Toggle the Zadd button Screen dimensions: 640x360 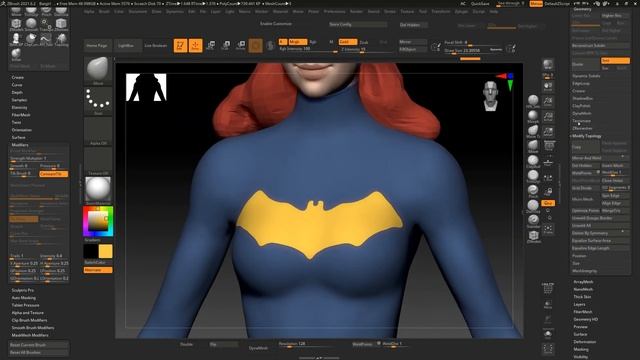(x=348, y=42)
